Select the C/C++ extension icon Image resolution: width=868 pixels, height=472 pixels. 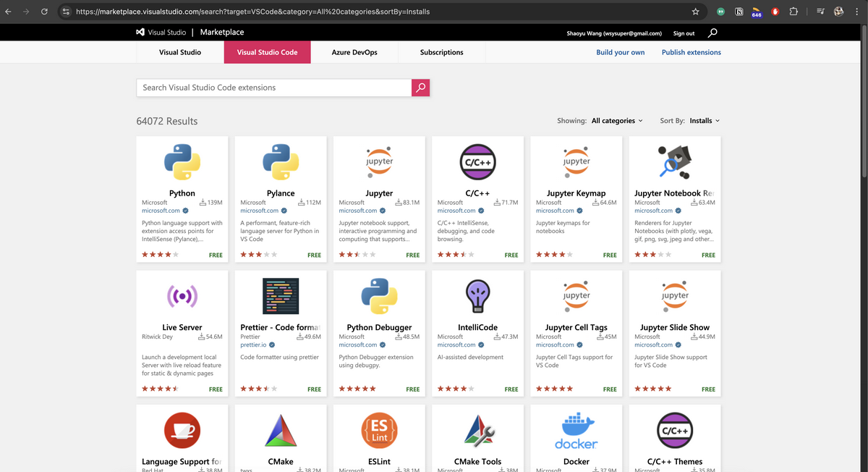point(477,161)
